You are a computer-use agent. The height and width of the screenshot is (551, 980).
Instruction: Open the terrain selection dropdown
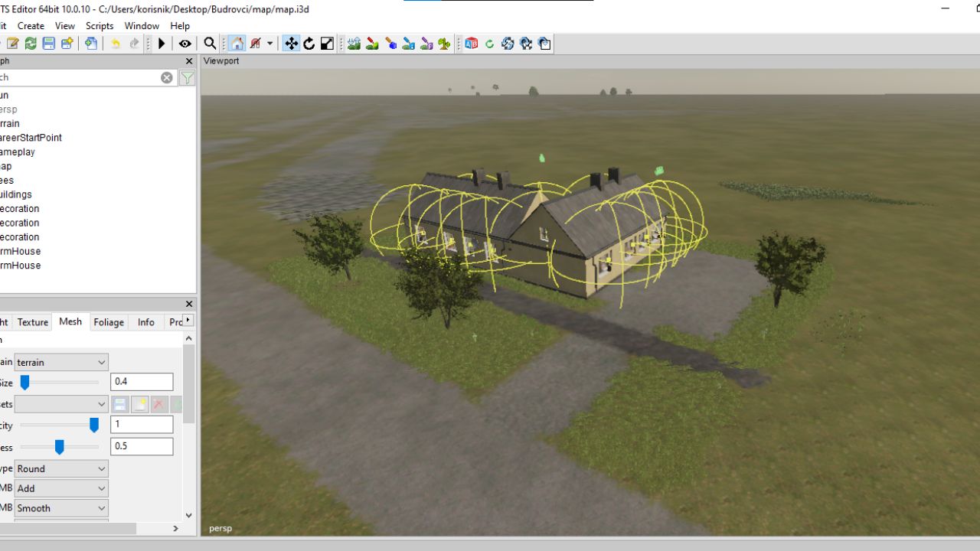(x=61, y=362)
